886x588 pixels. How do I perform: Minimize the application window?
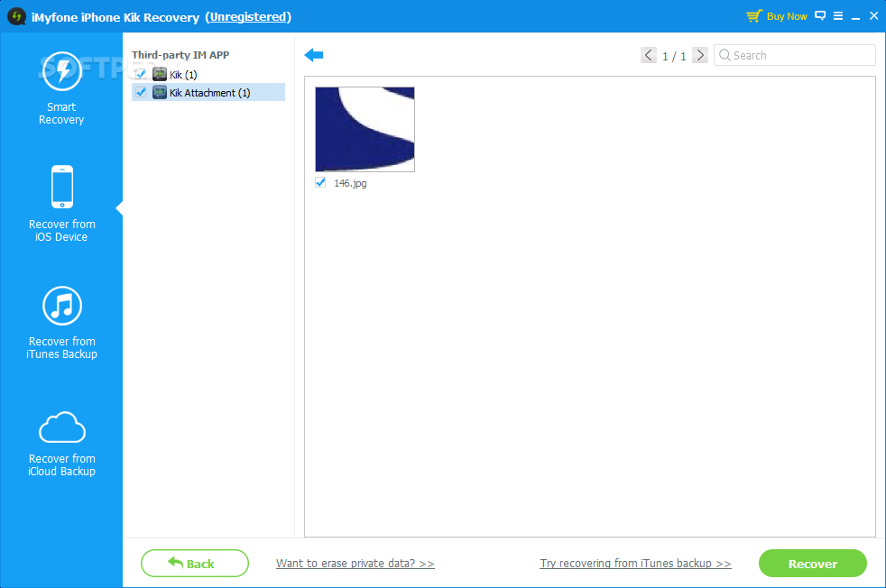(x=855, y=17)
